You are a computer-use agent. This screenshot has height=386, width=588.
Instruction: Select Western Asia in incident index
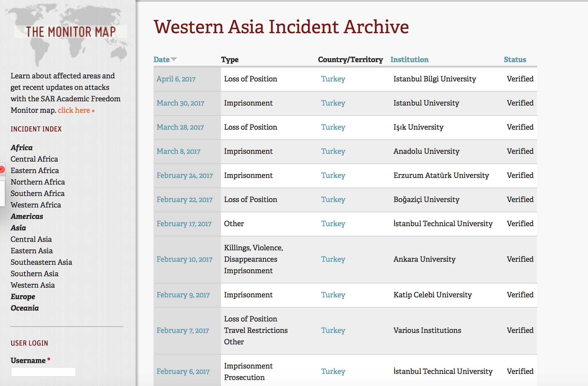coord(33,285)
